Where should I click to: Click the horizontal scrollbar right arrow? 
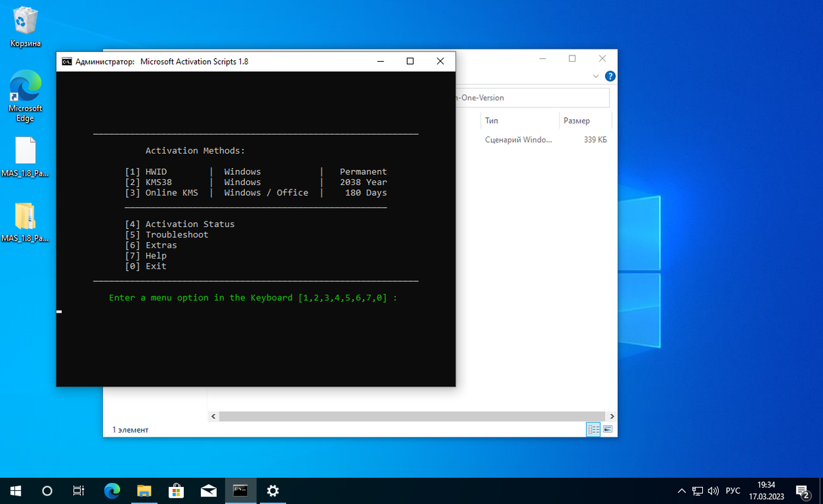coord(612,416)
